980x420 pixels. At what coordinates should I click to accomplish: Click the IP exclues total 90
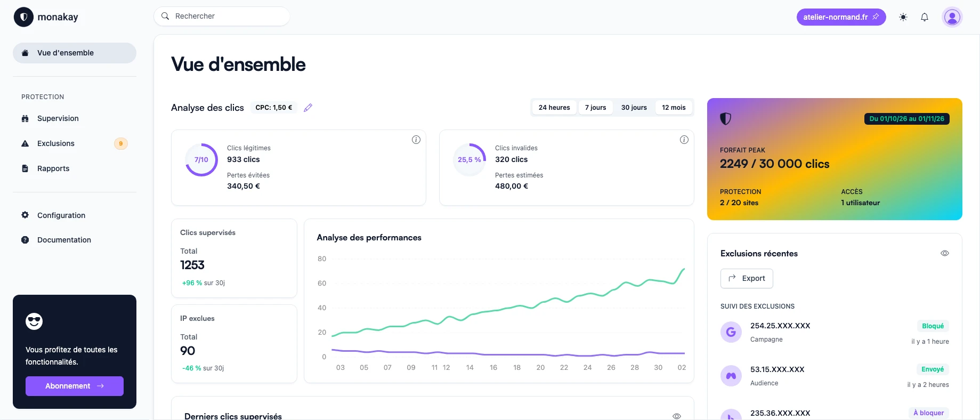point(188,351)
